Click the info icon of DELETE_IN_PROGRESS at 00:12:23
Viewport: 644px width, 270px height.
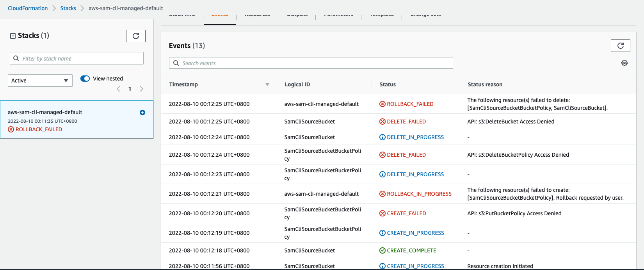382,174
